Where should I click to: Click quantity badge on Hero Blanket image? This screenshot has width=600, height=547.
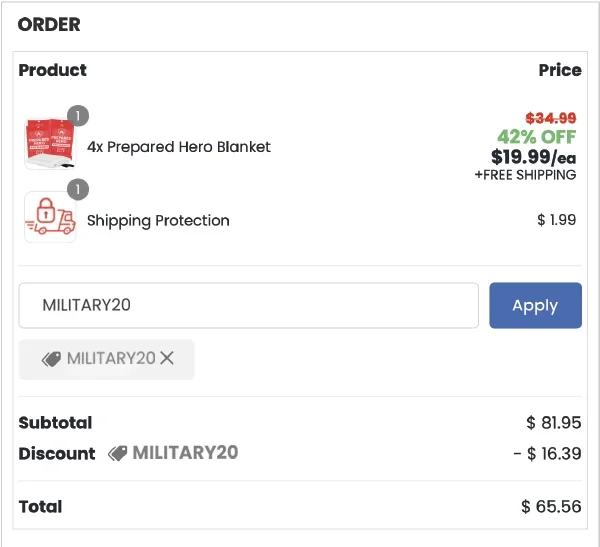pyautogui.click(x=78, y=116)
